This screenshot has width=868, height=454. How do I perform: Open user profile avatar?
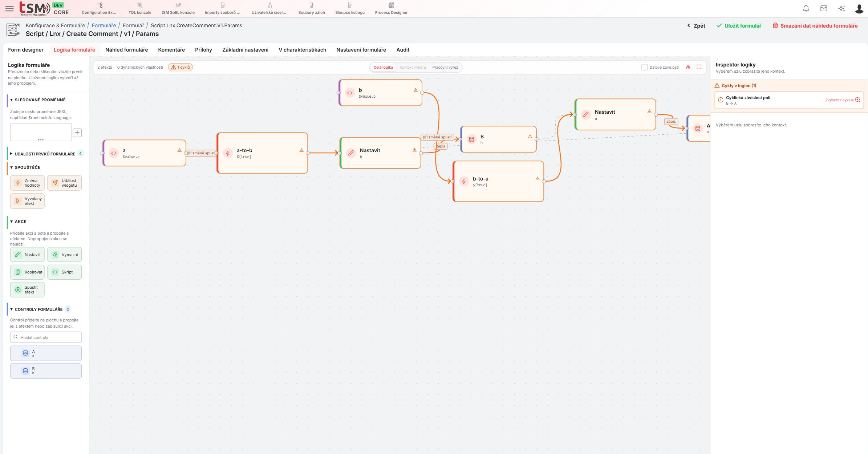[x=859, y=8]
